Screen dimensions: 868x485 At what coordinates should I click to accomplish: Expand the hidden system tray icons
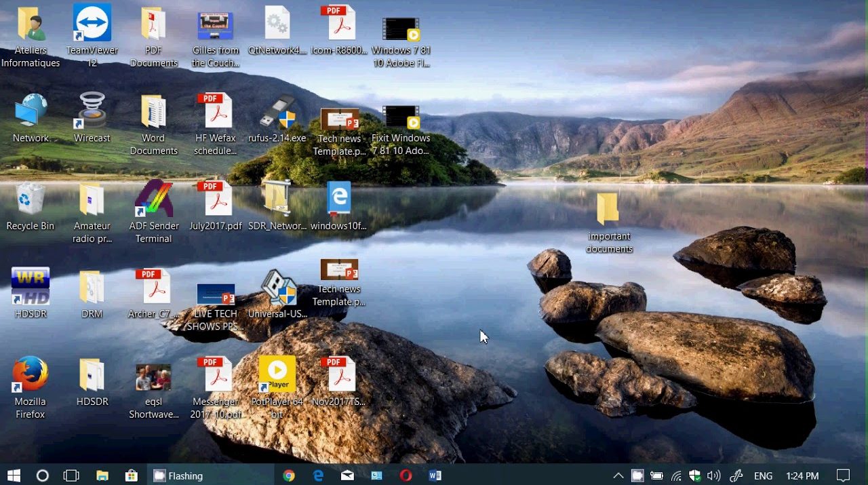[618, 476]
